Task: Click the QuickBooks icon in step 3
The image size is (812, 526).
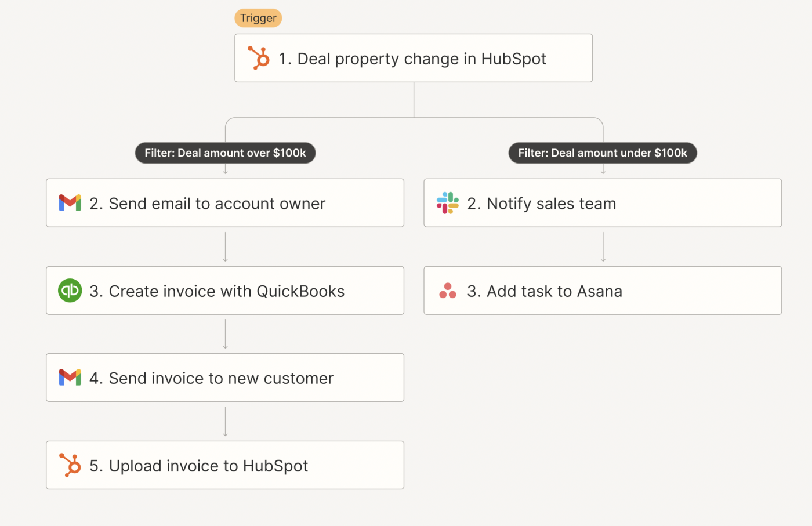Action: 70,291
